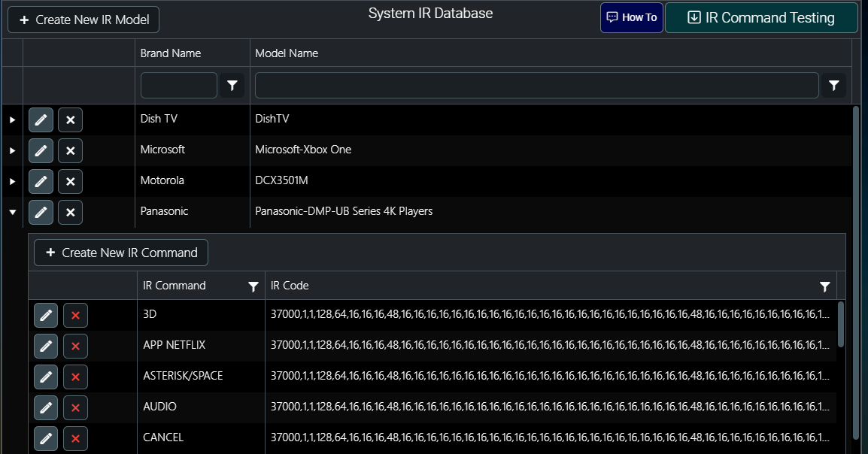Image resolution: width=868 pixels, height=454 pixels.
Task: Sort by IR Command column header
Action: click(175, 286)
